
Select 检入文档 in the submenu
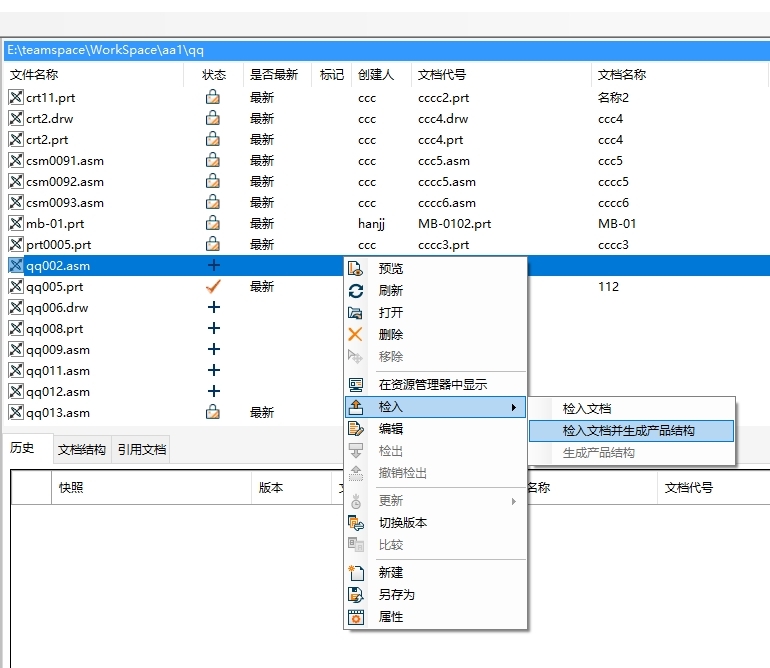point(632,409)
